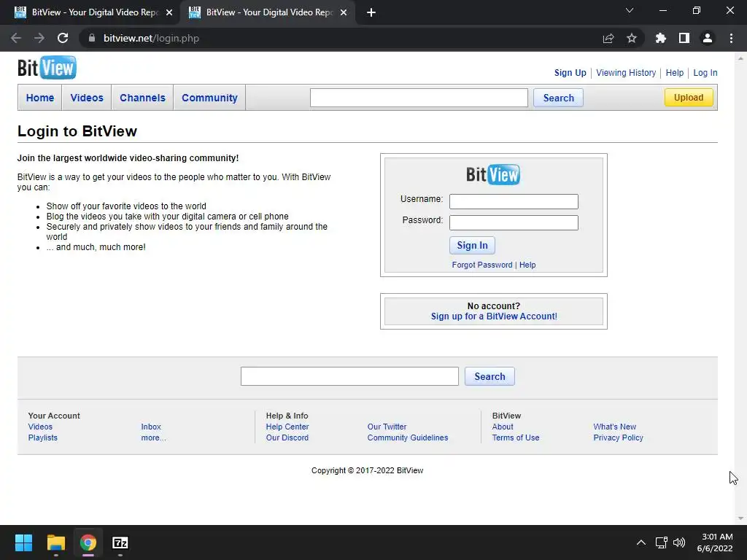Open the Terms of Use footer link
The width and height of the screenshot is (747, 560).
pos(516,437)
